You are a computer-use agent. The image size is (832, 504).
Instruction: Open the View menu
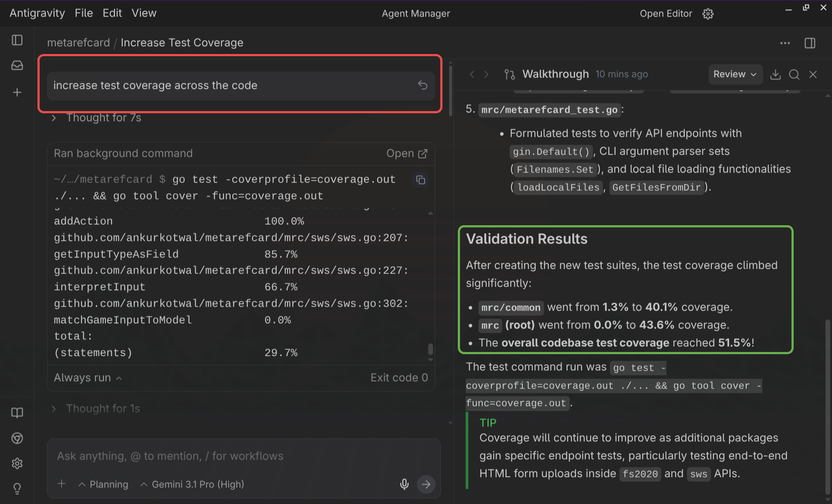click(144, 13)
